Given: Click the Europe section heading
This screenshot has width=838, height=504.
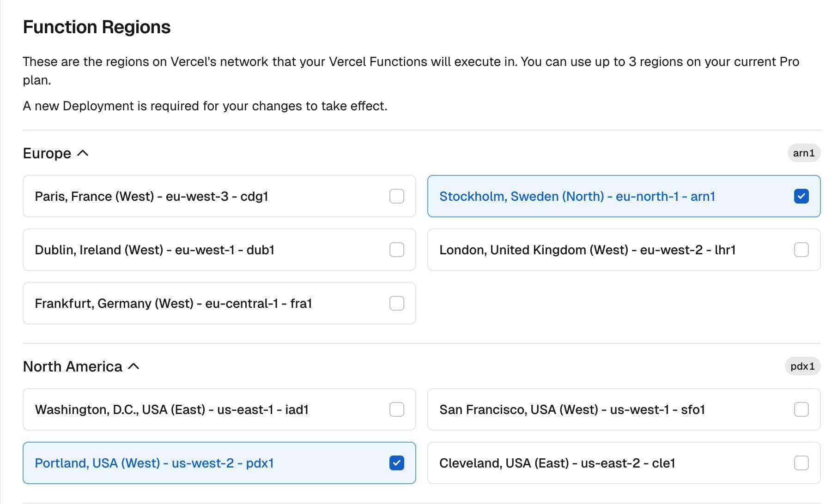Looking at the screenshot, I should click(47, 153).
